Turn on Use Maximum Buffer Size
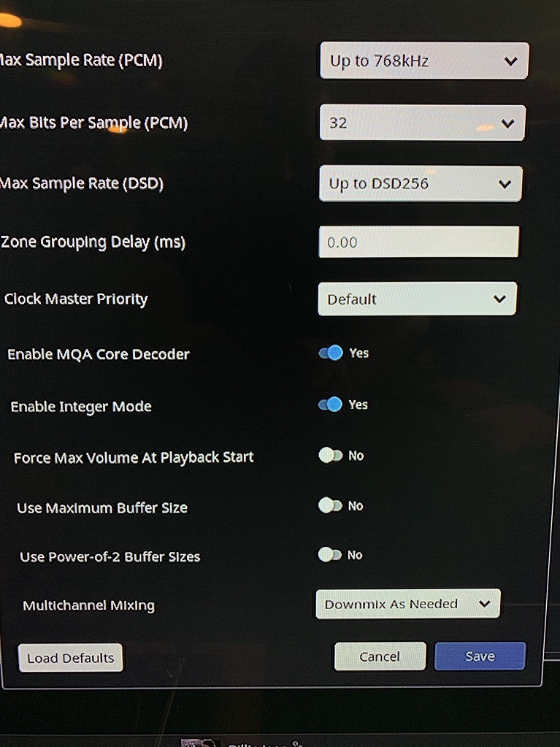Image resolution: width=560 pixels, height=747 pixels. tap(330, 505)
